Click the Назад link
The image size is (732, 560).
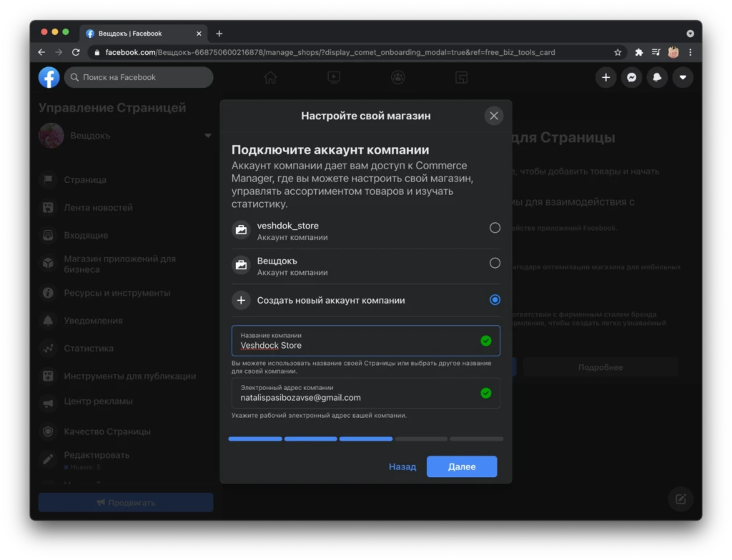pyautogui.click(x=402, y=466)
